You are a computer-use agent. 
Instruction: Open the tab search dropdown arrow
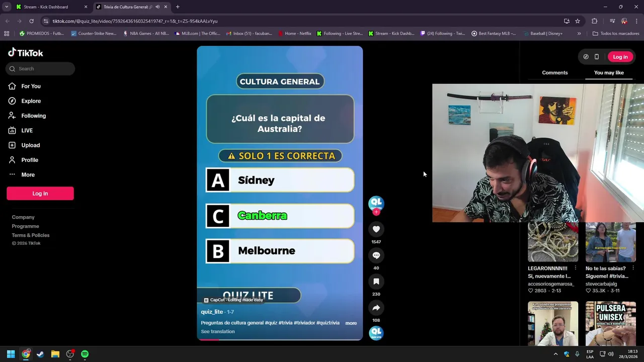point(6,7)
